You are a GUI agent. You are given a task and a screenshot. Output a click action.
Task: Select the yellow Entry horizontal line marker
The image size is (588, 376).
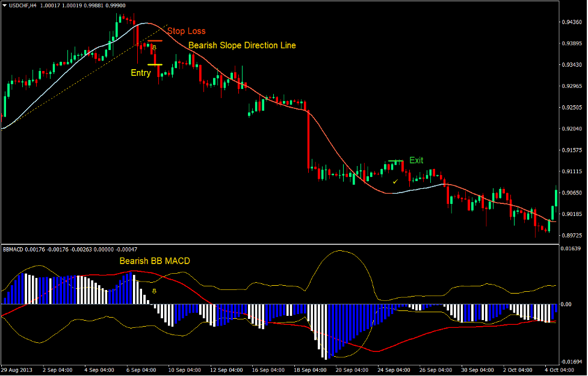[155, 64]
